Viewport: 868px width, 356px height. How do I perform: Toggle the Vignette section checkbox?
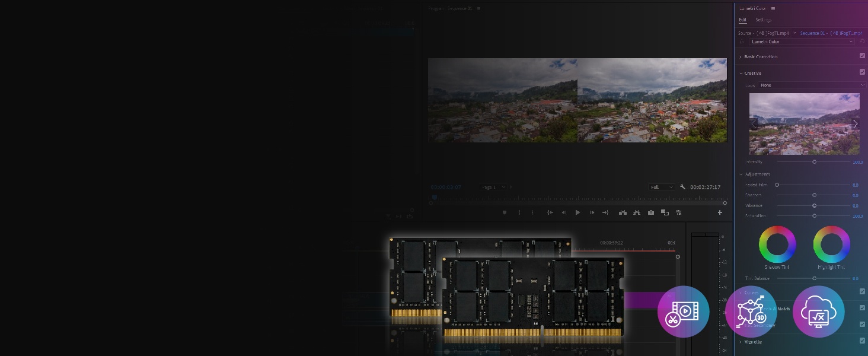[863, 341]
